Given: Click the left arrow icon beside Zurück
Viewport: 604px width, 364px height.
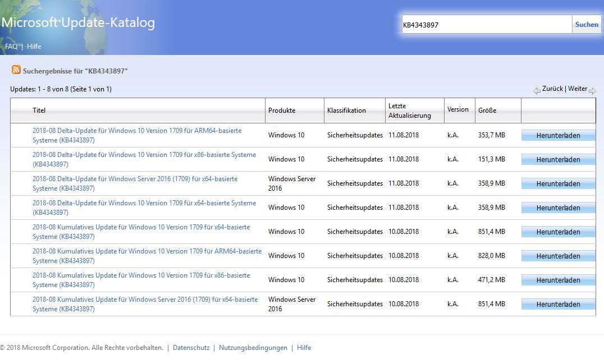Looking at the screenshot, I should (537, 91).
